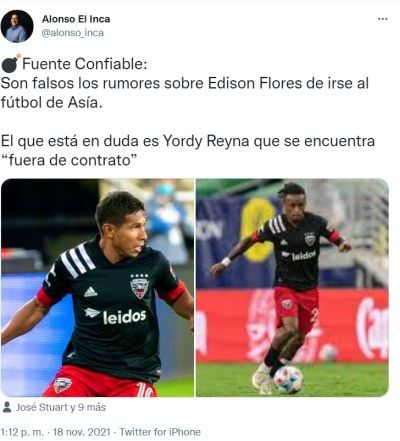Click the 'Fuente Confiable:' tweet text

coord(85,64)
